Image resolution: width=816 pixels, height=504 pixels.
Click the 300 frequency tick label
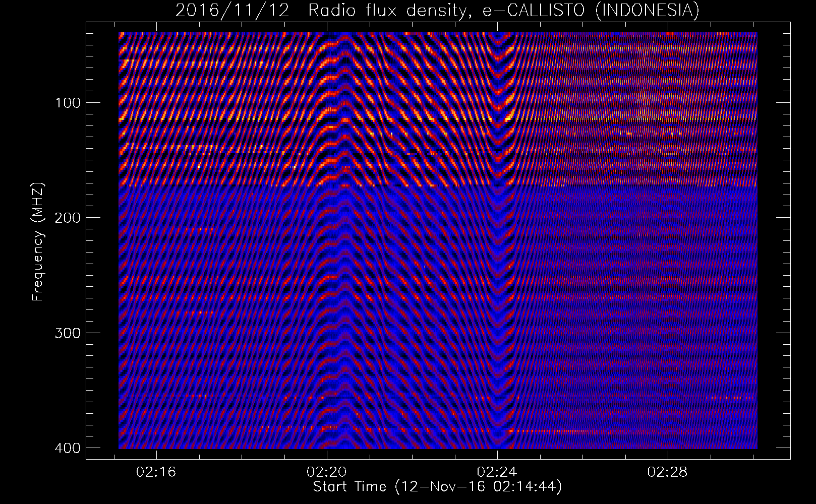(67, 333)
